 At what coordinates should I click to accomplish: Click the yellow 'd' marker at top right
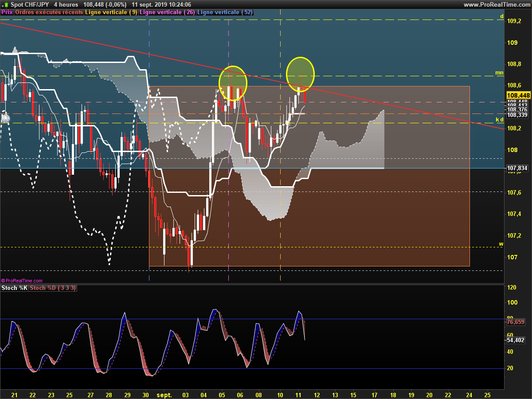(x=502, y=16)
